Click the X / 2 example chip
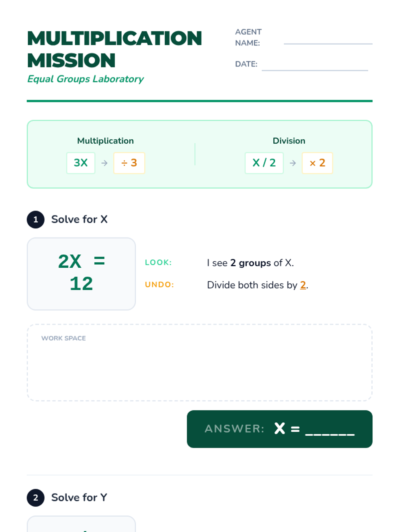Viewport: 399px width, 532px height. (x=264, y=163)
